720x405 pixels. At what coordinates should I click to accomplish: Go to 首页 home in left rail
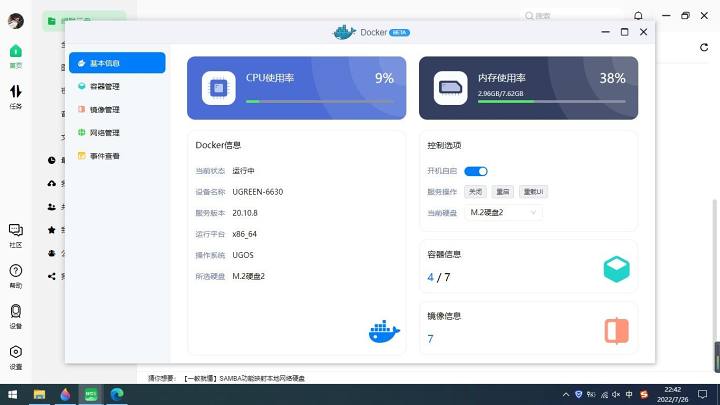click(x=16, y=56)
